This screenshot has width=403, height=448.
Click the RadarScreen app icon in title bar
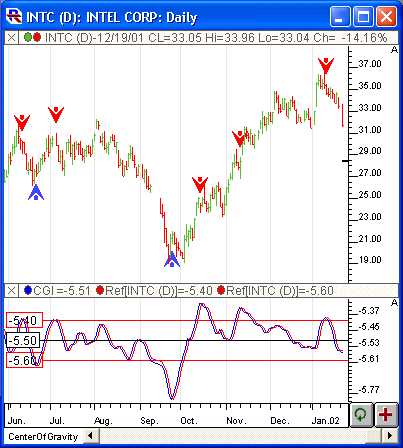[14, 16]
